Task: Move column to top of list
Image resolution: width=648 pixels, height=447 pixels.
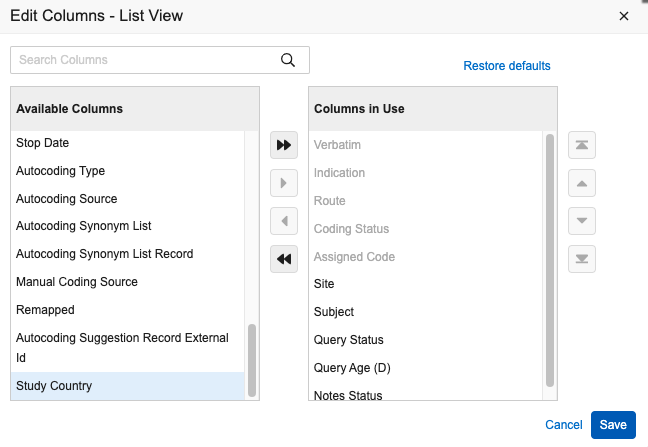Action: 581,145
